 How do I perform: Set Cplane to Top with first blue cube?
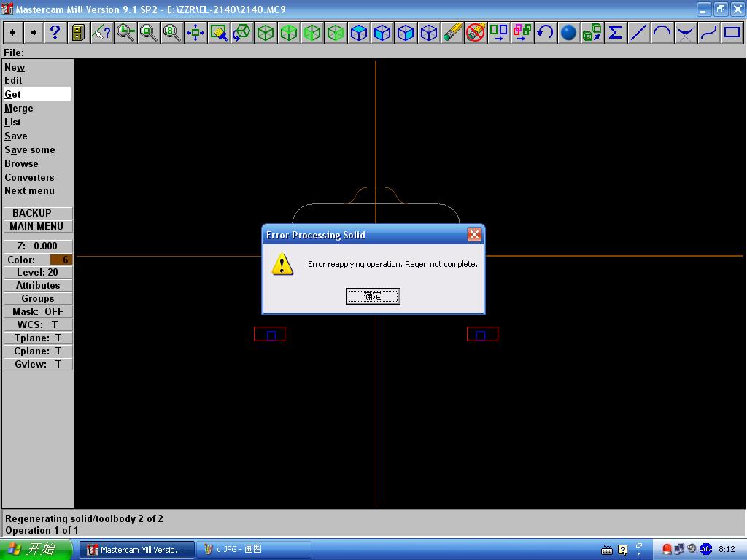(359, 33)
